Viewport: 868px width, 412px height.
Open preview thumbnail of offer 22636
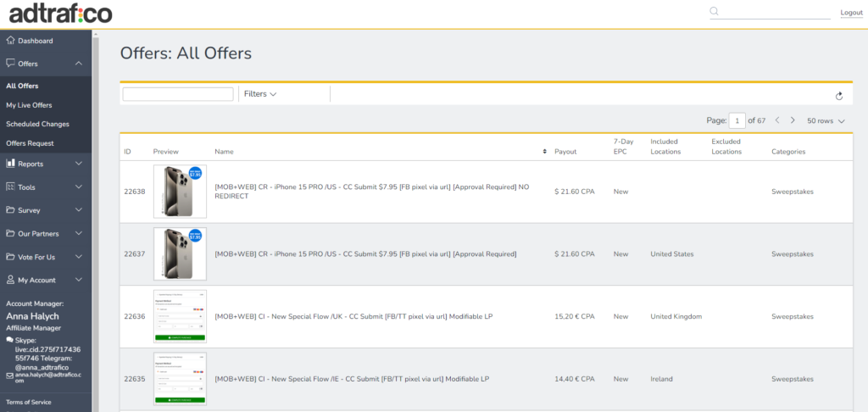click(180, 316)
